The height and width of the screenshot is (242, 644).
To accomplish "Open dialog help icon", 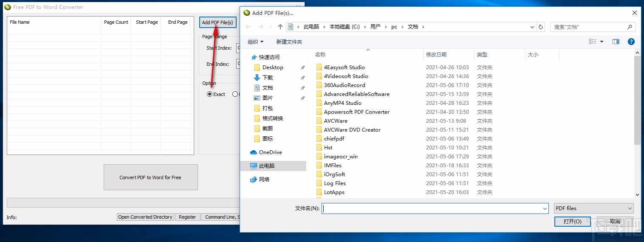I will point(631,42).
